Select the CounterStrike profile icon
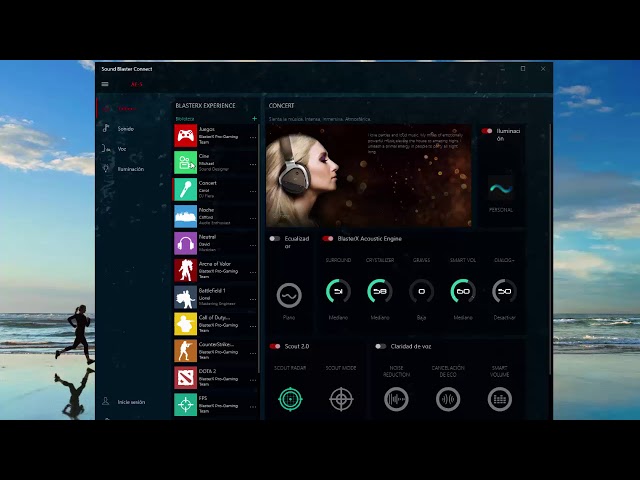Viewport: 640px width, 480px height. point(185,351)
